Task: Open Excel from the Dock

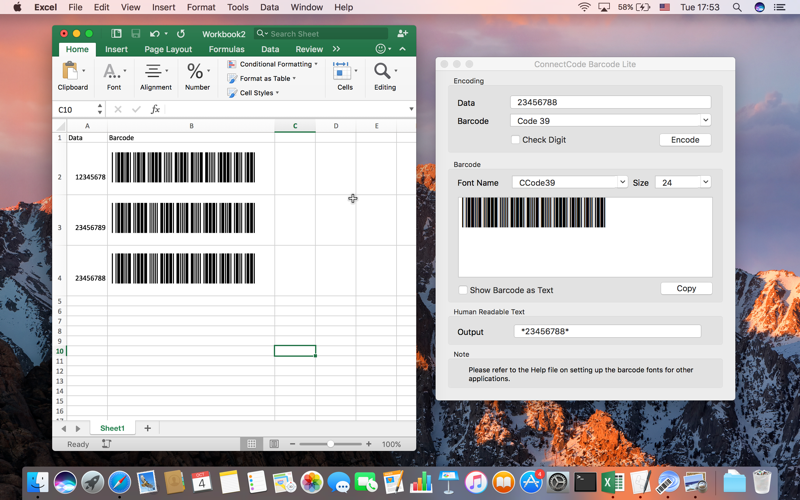Action: click(x=612, y=482)
